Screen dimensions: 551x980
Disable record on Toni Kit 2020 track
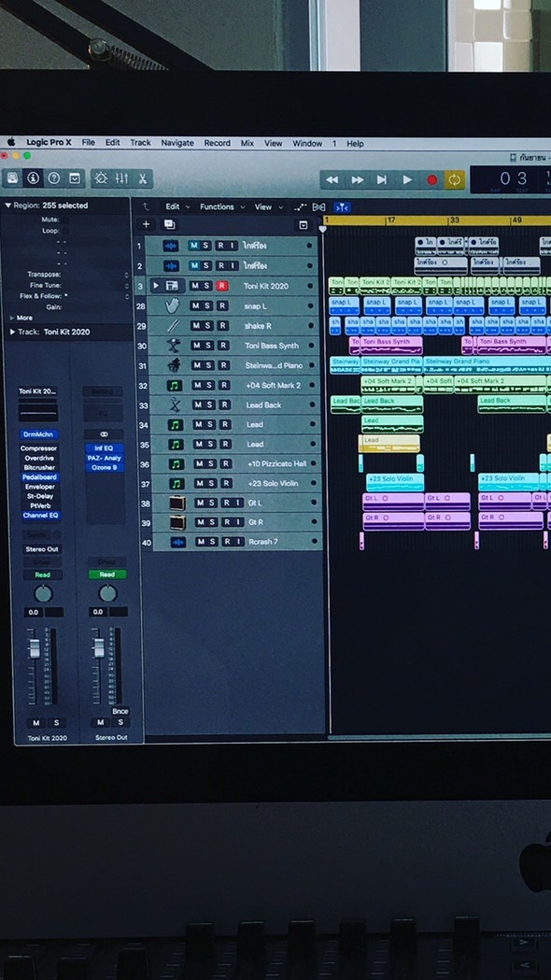pos(221,286)
